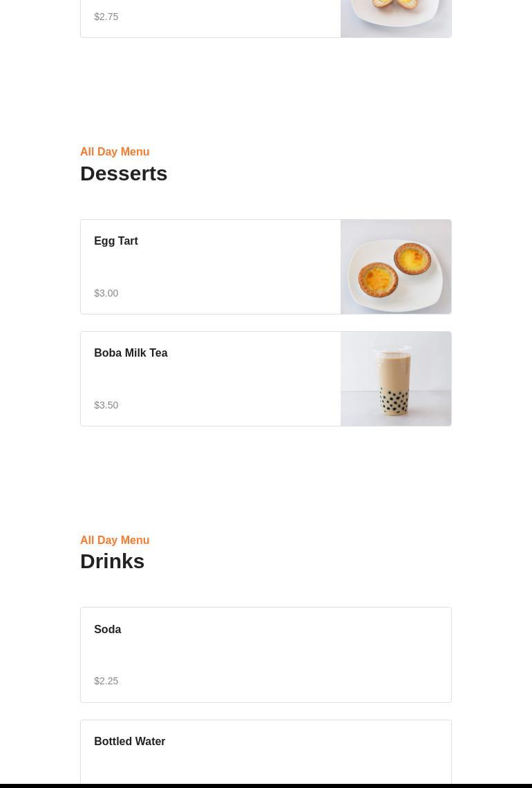Select the Soda item title
532x788 pixels.
coord(108,630)
